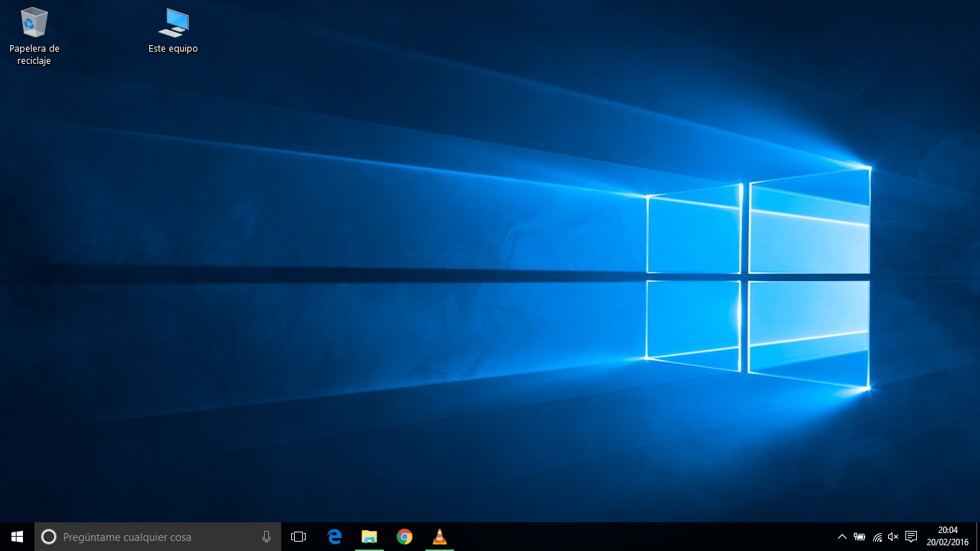Activate the Cortana microphone icon
Screen dimensions: 980x551
point(266,537)
